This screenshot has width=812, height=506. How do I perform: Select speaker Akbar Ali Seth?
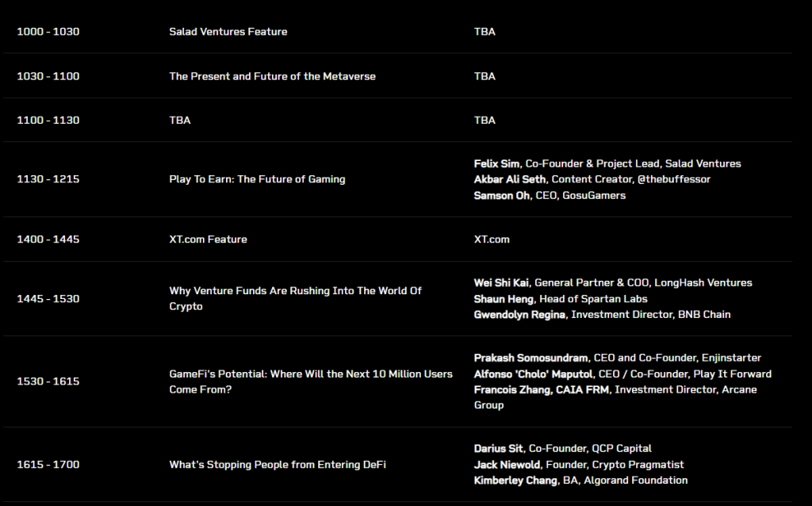click(510, 179)
